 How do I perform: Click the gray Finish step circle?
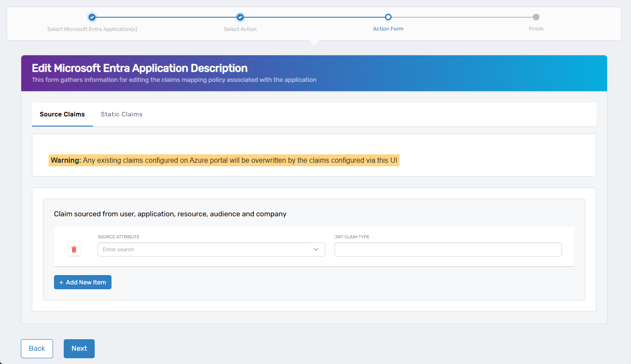(x=536, y=17)
